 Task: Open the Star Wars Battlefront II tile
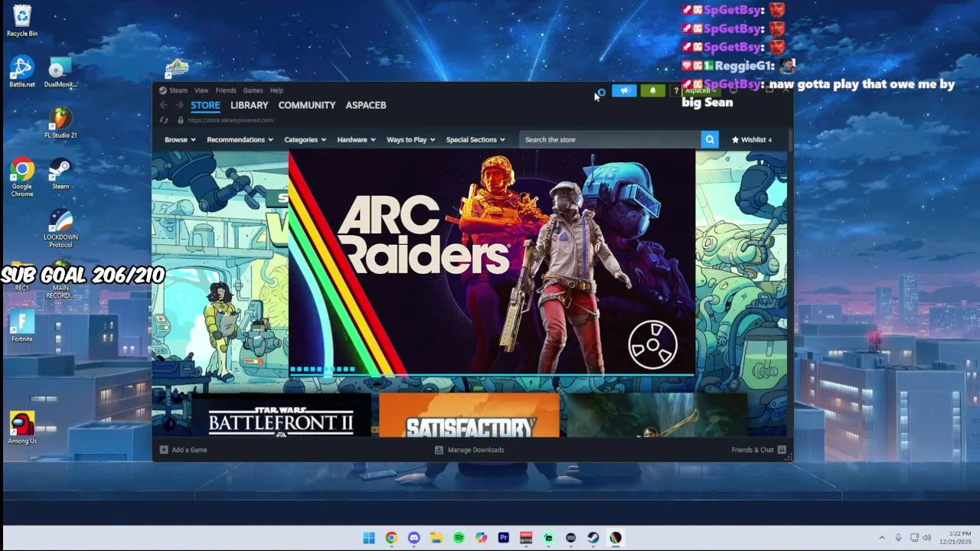280,415
